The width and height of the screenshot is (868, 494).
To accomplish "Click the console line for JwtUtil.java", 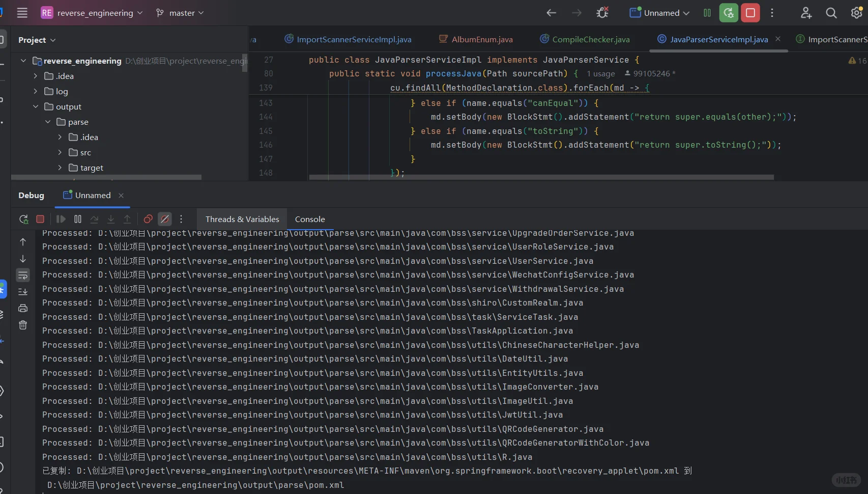I will (x=302, y=415).
